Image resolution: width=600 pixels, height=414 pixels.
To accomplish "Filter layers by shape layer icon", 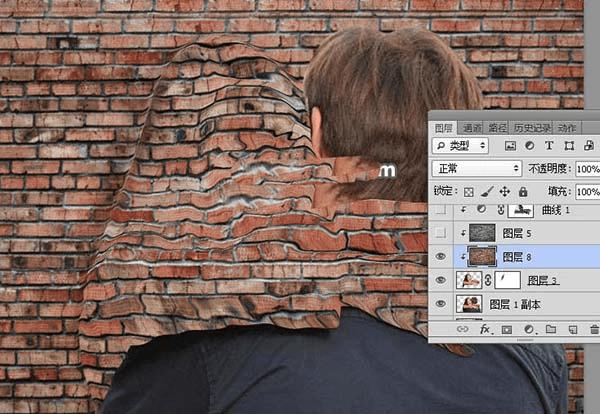I will pyautogui.click(x=569, y=146).
